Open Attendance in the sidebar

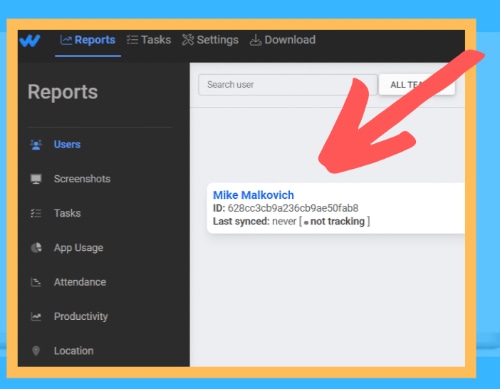point(80,282)
